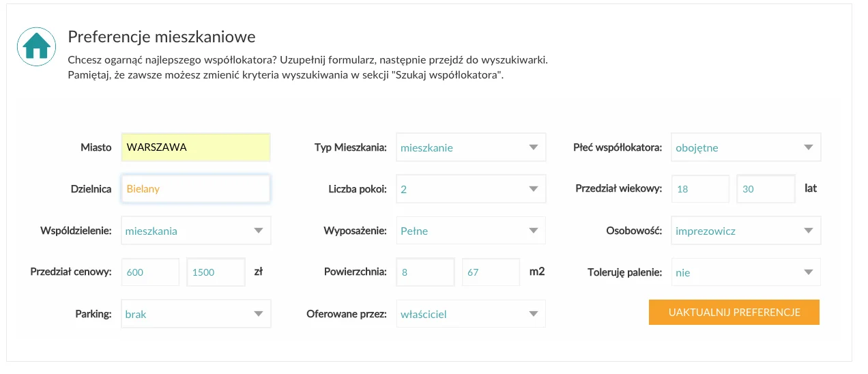Select the minimum age field showing 18
The height and width of the screenshot is (374, 868).
click(x=700, y=189)
